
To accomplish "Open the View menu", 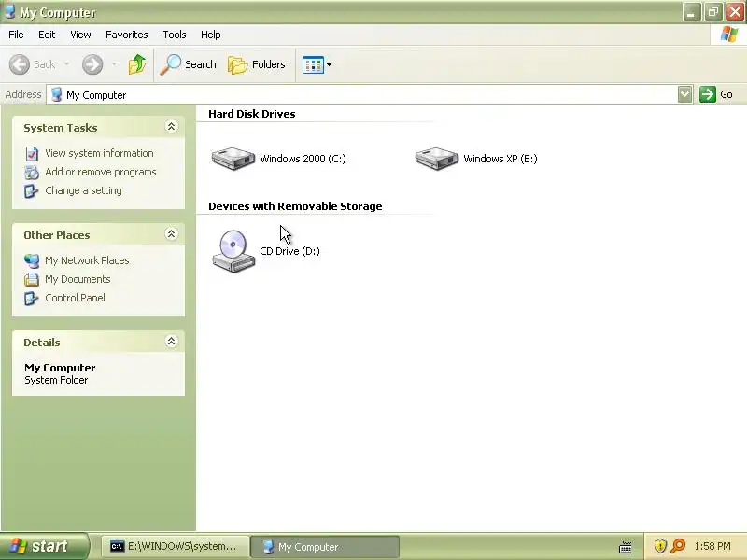I will (80, 35).
